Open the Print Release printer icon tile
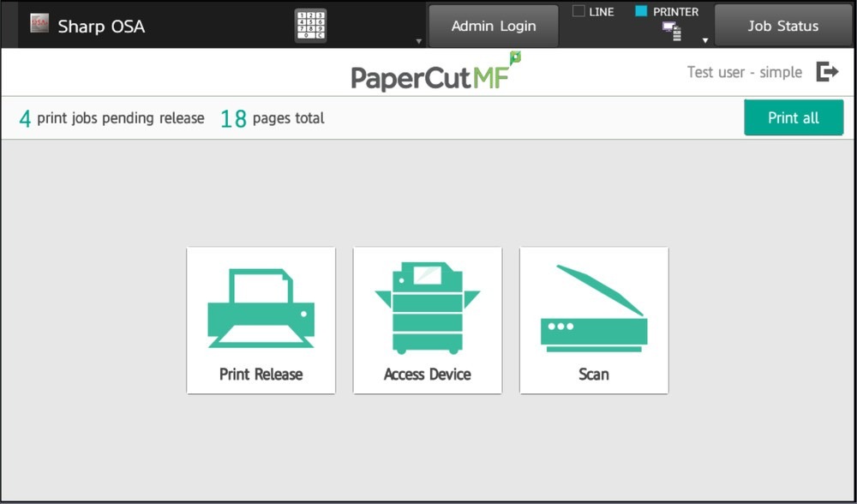The height and width of the screenshot is (504, 857). click(261, 320)
